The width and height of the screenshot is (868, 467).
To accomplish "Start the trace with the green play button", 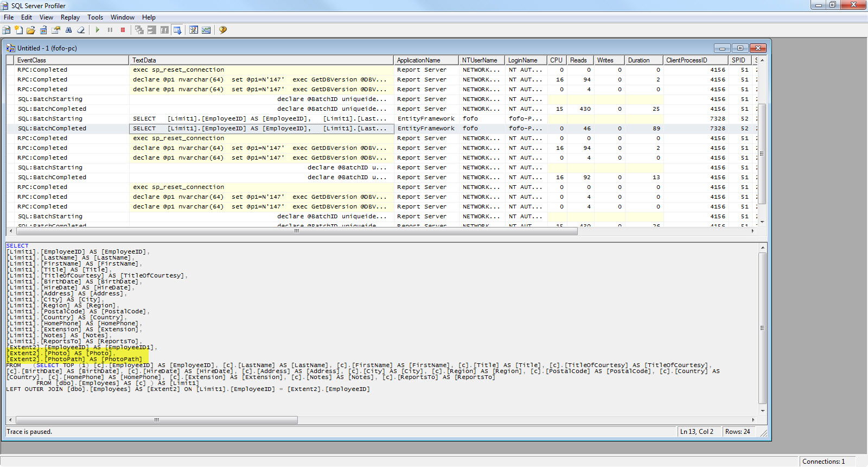I will point(97,30).
